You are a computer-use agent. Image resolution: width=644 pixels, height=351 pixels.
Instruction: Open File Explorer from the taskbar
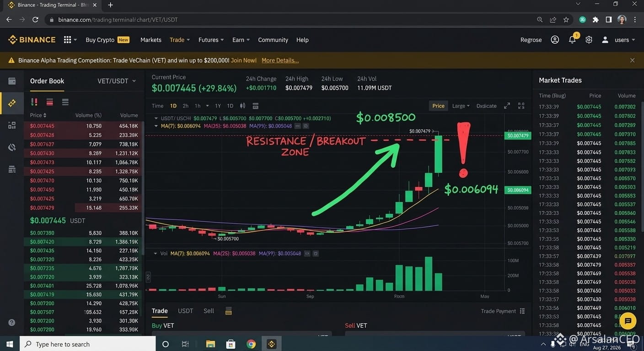click(210, 344)
